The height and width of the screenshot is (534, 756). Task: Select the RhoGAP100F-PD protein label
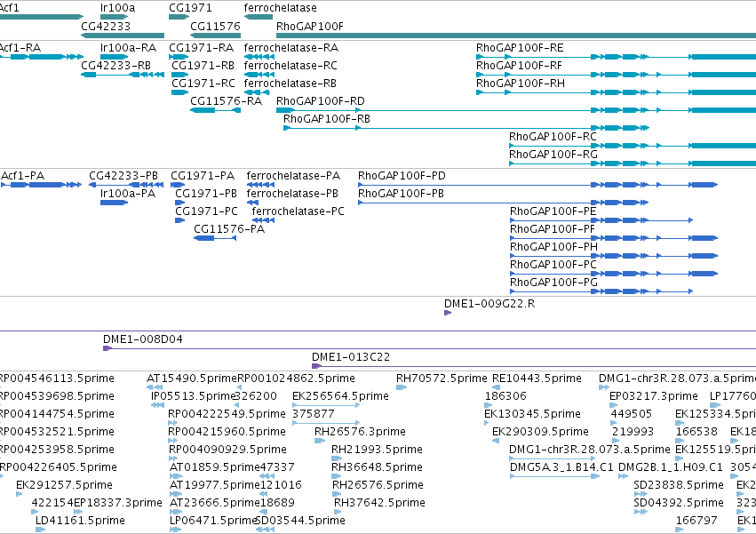(402, 176)
